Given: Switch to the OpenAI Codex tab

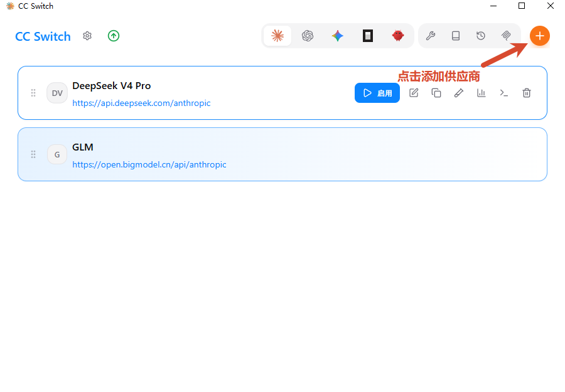Looking at the screenshot, I should click(x=308, y=36).
